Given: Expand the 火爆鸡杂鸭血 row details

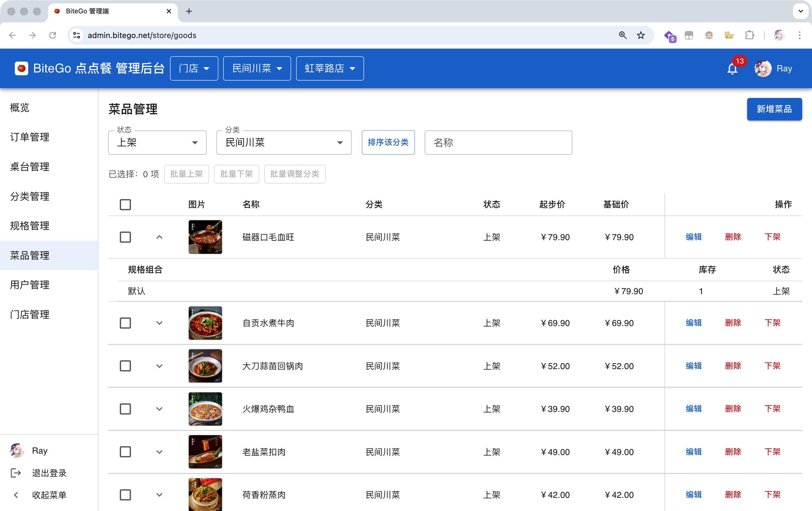Looking at the screenshot, I should click(x=159, y=409).
